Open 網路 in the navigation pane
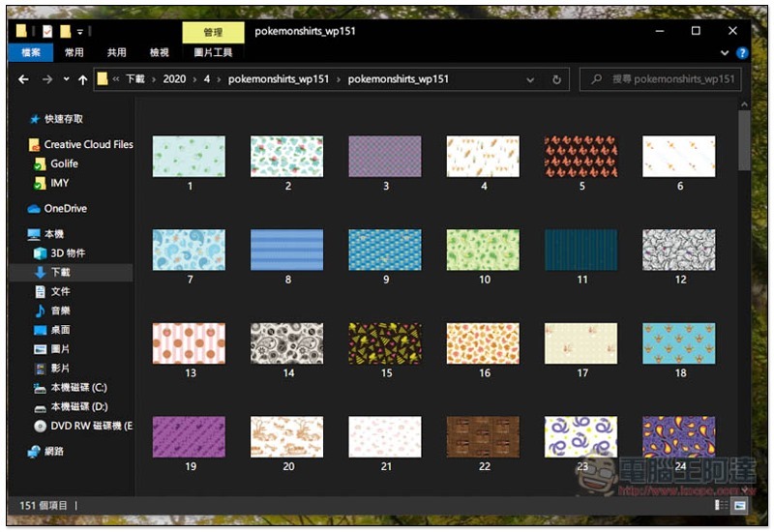This screenshot has height=532, width=774. [x=45, y=452]
